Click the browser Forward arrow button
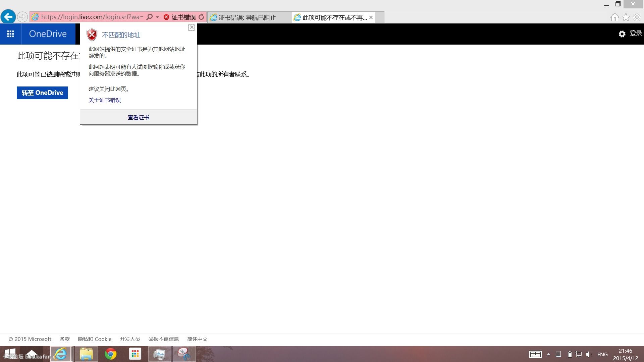Image resolution: width=644 pixels, height=362 pixels. (22, 17)
